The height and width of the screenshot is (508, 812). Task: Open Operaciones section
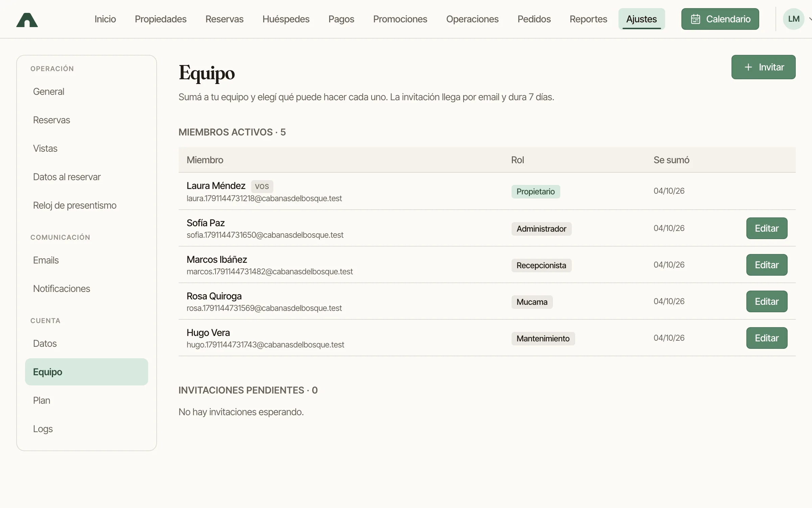pyautogui.click(x=472, y=19)
